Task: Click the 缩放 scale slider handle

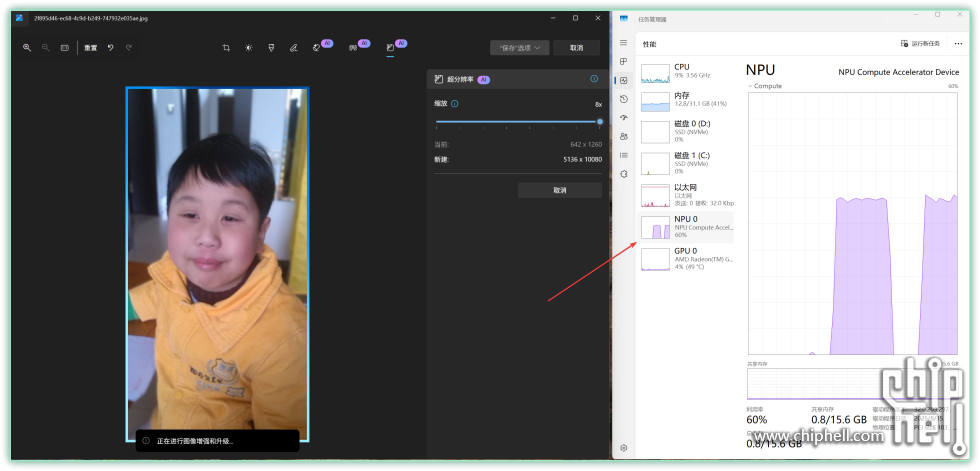Action: pyautogui.click(x=600, y=121)
